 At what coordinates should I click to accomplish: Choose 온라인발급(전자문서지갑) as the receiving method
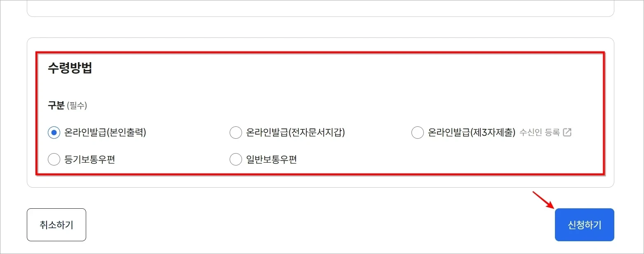pos(235,132)
